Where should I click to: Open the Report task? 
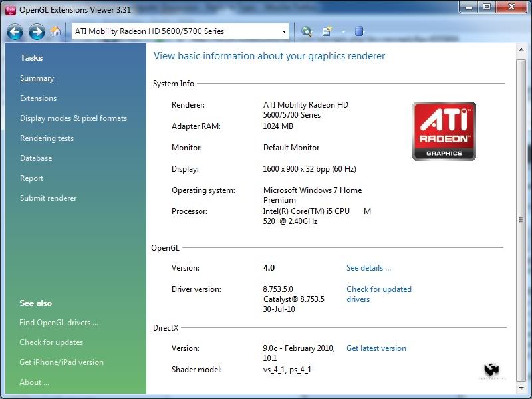[x=31, y=178]
